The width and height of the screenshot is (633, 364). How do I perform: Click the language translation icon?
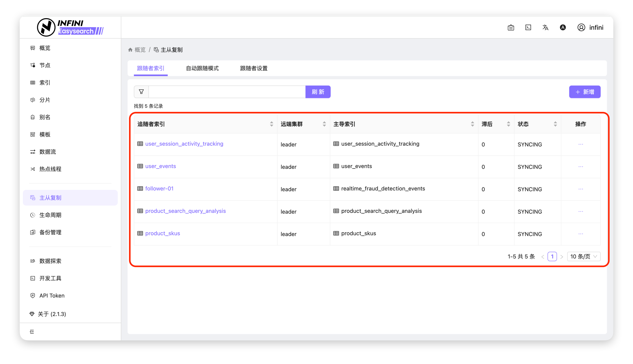545,28
